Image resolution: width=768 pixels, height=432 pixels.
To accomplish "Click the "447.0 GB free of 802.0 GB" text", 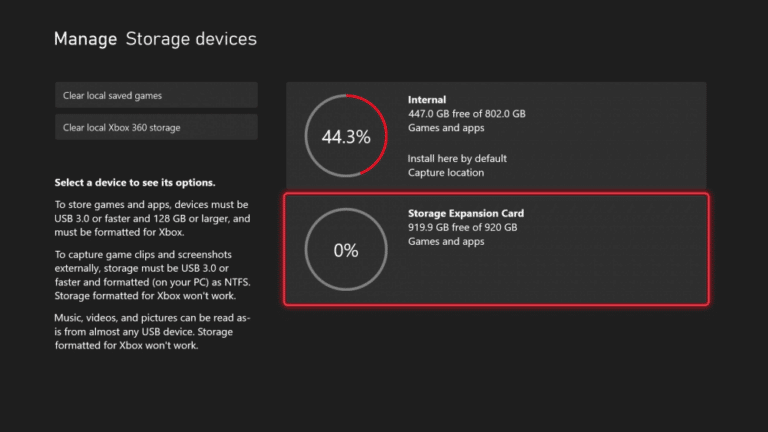I will (467, 114).
